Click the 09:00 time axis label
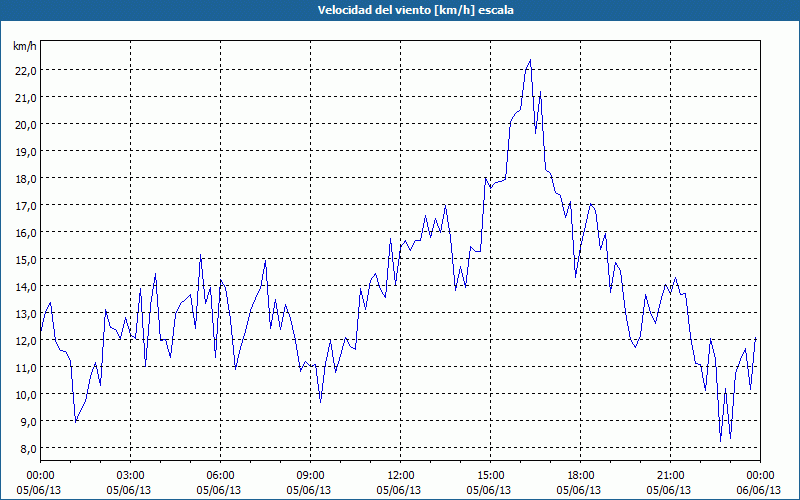Viewport: 800px width, 500px height. pyautogui.click(x=310, y=476)
